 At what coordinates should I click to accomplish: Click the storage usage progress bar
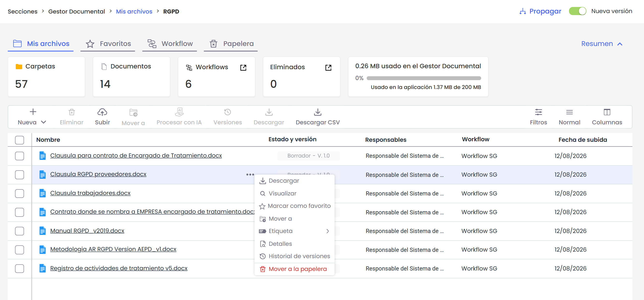tap(424, 78)
